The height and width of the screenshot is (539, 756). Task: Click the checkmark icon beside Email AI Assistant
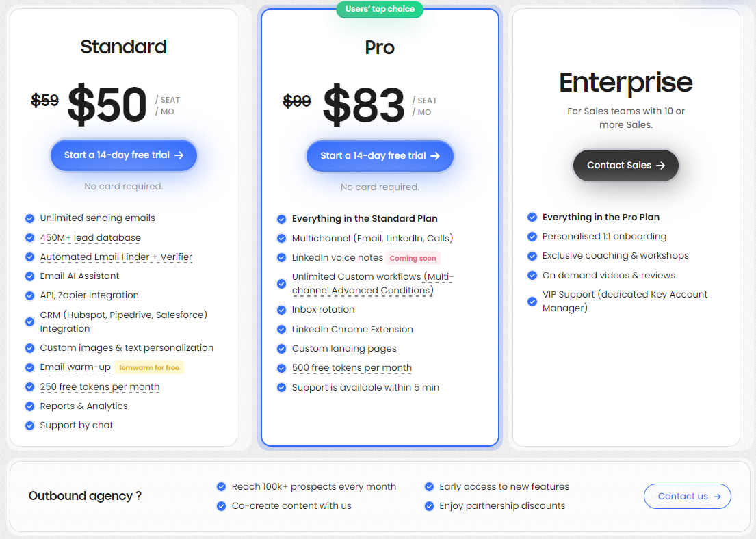pos(29,276)
